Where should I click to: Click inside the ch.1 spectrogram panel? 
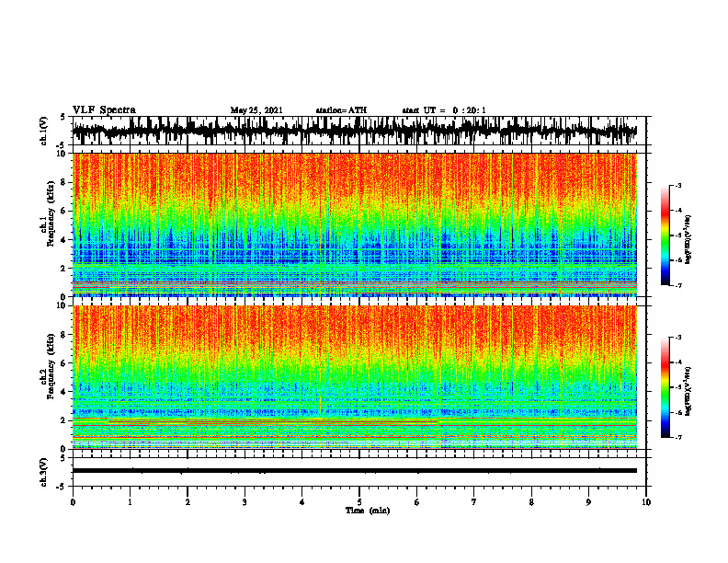(x=354, y=224)
